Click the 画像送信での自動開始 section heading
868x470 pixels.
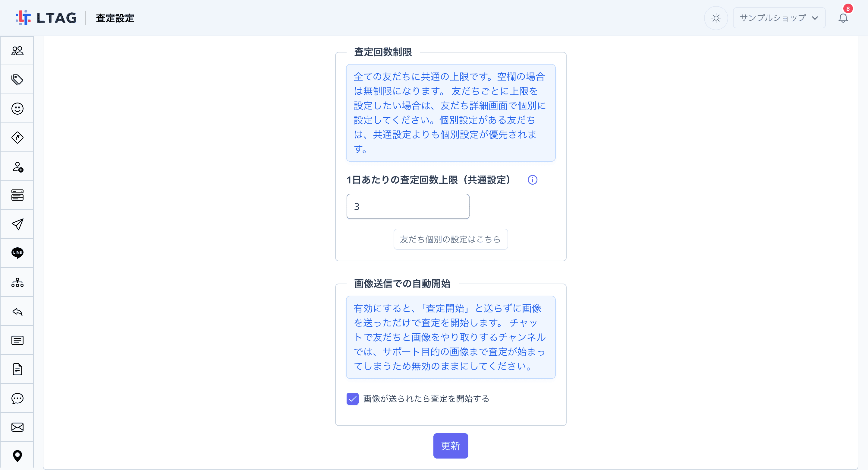coord(402,284)
